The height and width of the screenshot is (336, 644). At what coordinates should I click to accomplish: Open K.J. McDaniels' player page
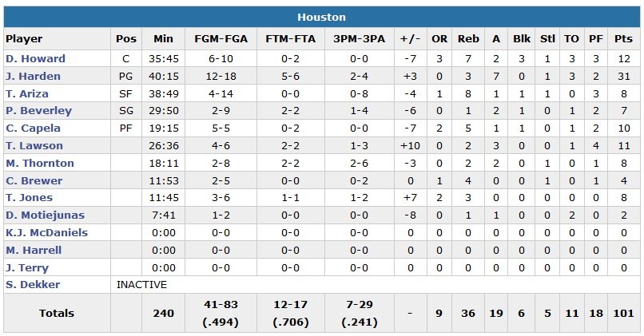coord(46,233)
